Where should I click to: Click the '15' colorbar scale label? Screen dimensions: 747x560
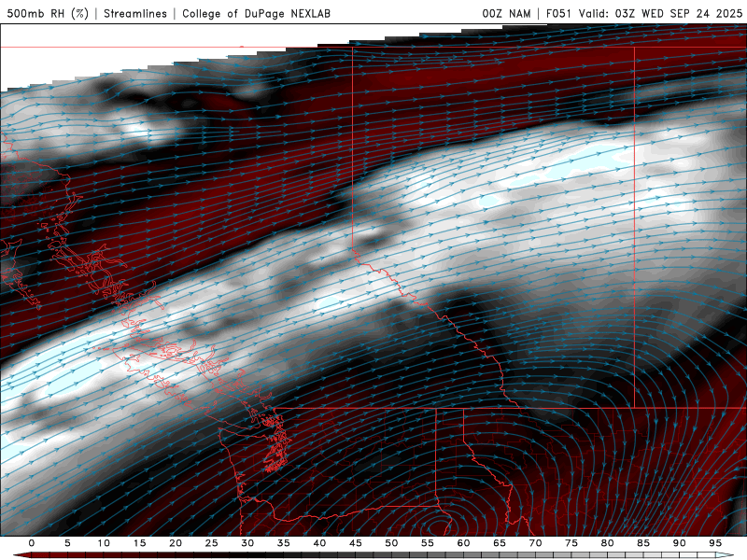pyautogui.click(x=139, y=543)
